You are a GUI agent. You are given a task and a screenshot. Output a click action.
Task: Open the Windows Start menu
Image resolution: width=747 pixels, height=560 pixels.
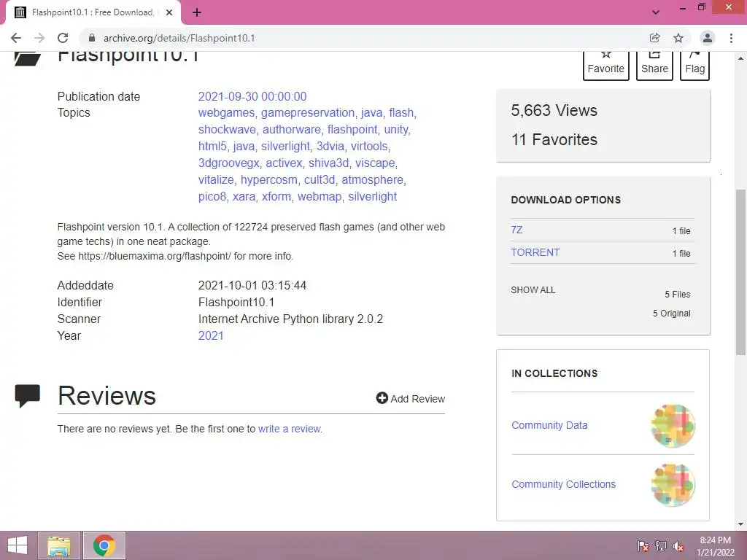(x=18, y=545)
